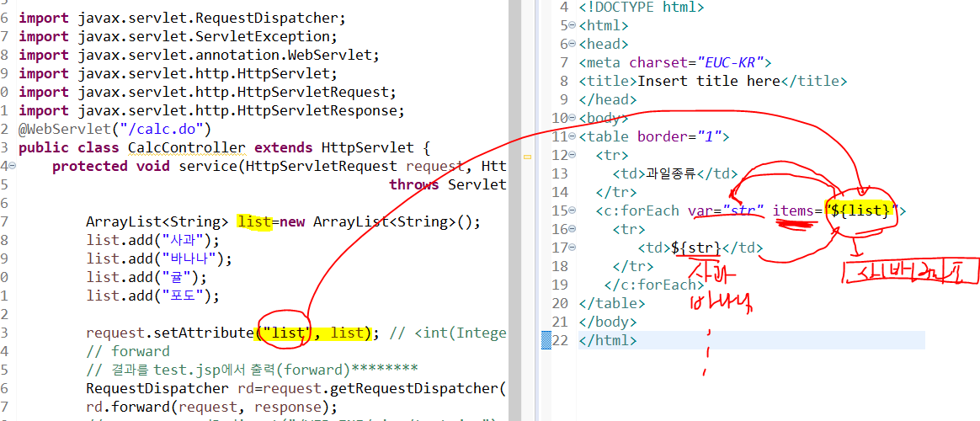Click the </table> closing tag
This screenshot has width=980, height=421.
click(x=612, y=304)
